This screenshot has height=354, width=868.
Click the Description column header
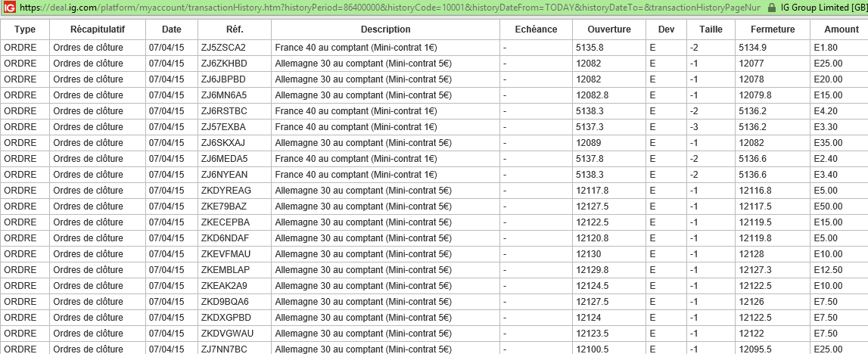[385, 29]
